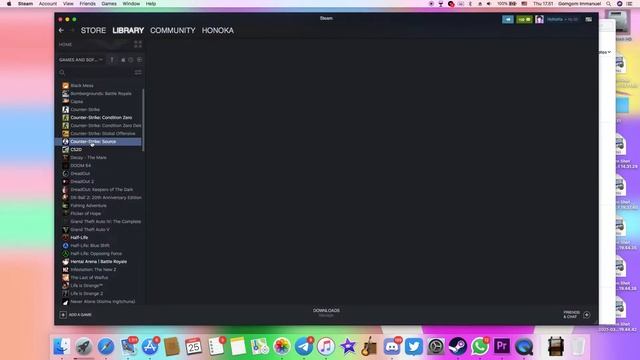
Task: Open the App Store dock icon
Action: click(150, 347)
